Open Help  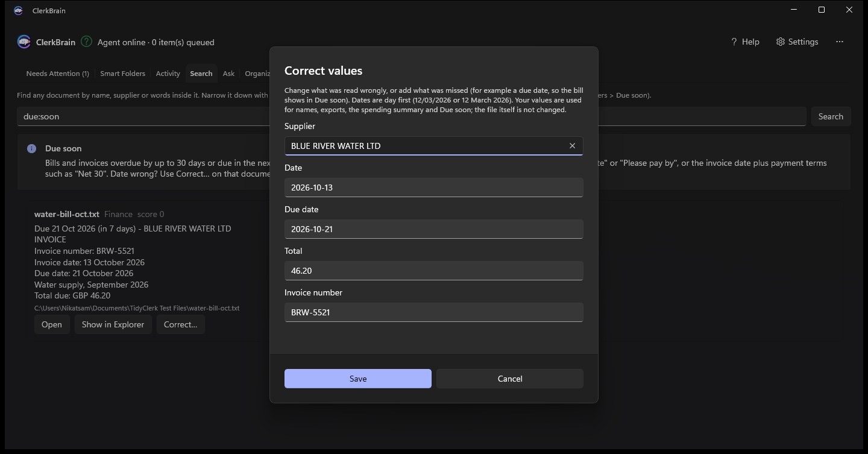pos(745,42)
